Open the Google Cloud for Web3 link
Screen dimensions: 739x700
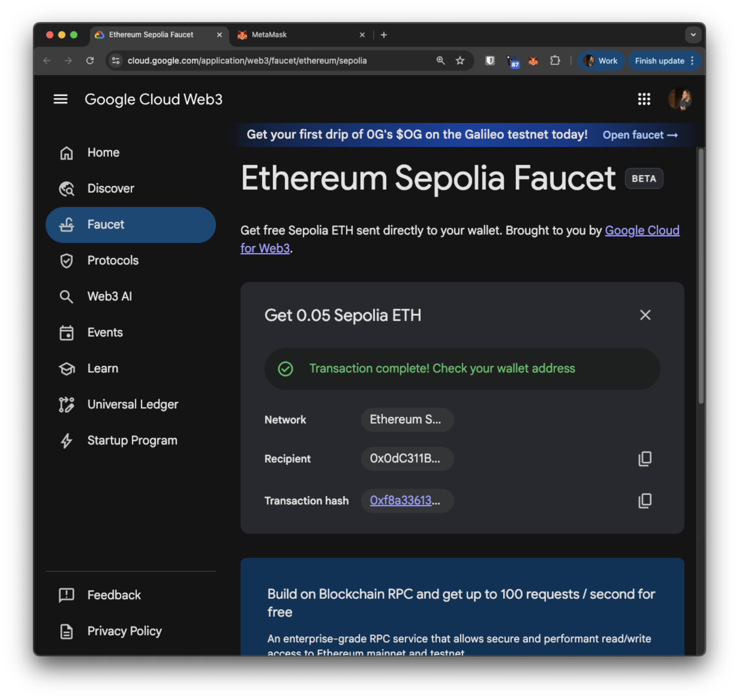tap(642, 231)
